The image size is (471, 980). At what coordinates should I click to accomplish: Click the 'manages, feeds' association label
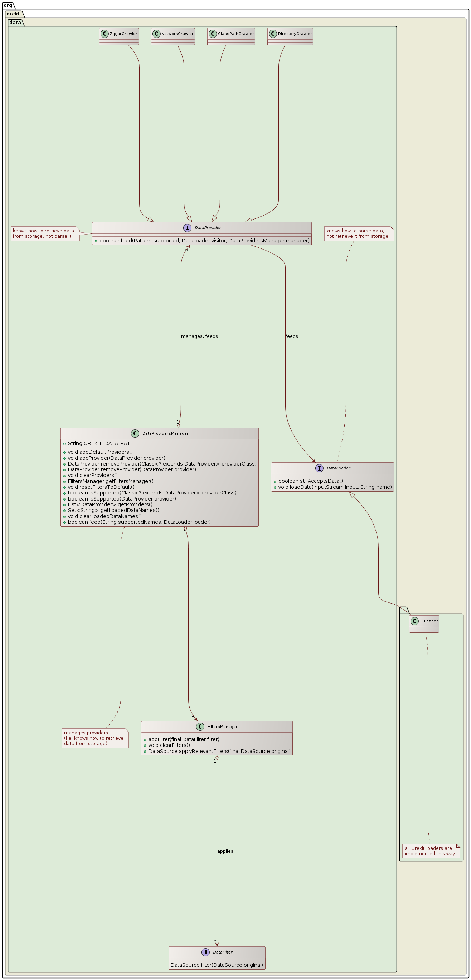pyautogui.click(x=199, y=336)
